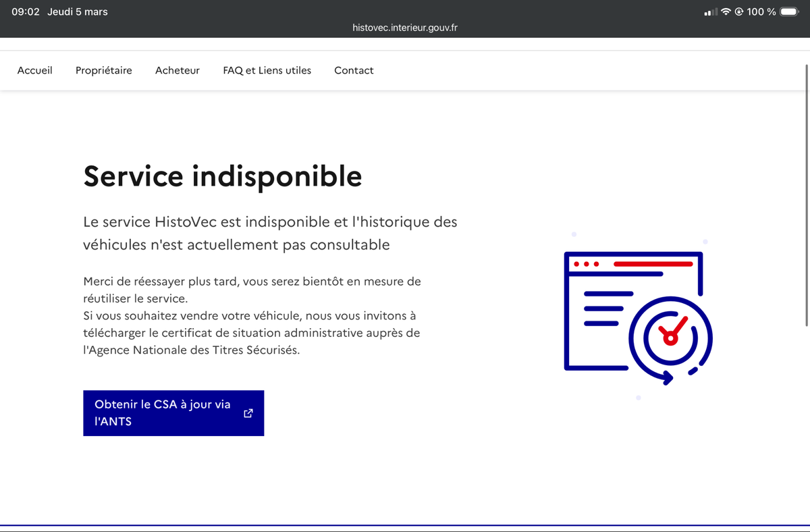The image size is (810, 532).
Task: Tap the battery icon in status bar
Action: click(788, 11)
